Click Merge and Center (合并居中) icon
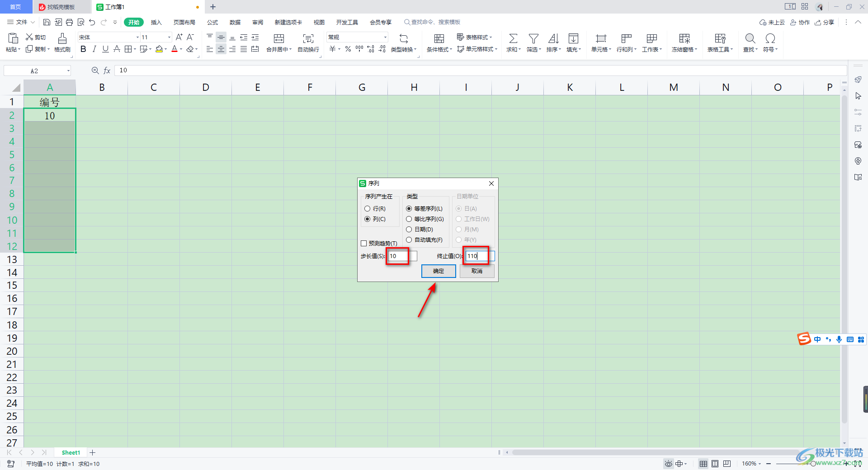The width and height of the screenshot is (868, 470). pos(279,38)
